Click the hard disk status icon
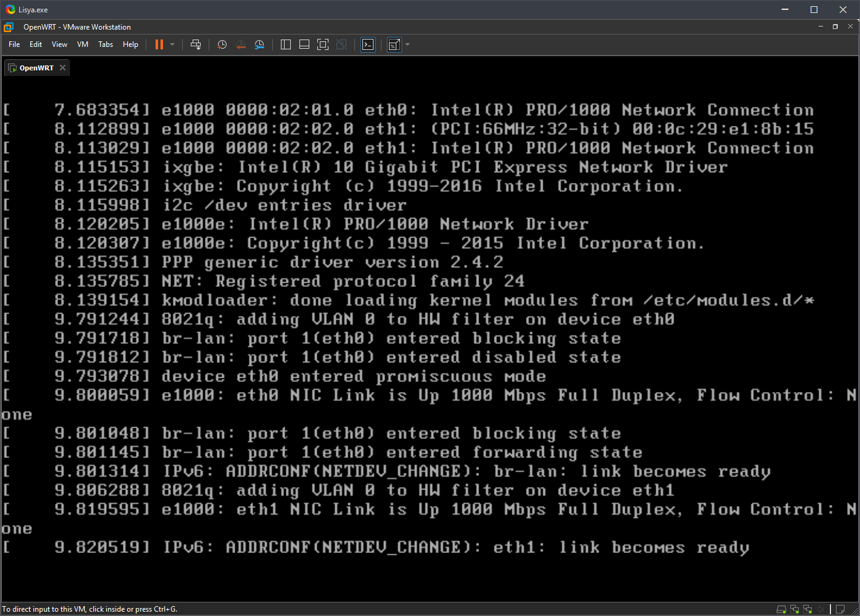The image size is (860, 616). (781, 609)
